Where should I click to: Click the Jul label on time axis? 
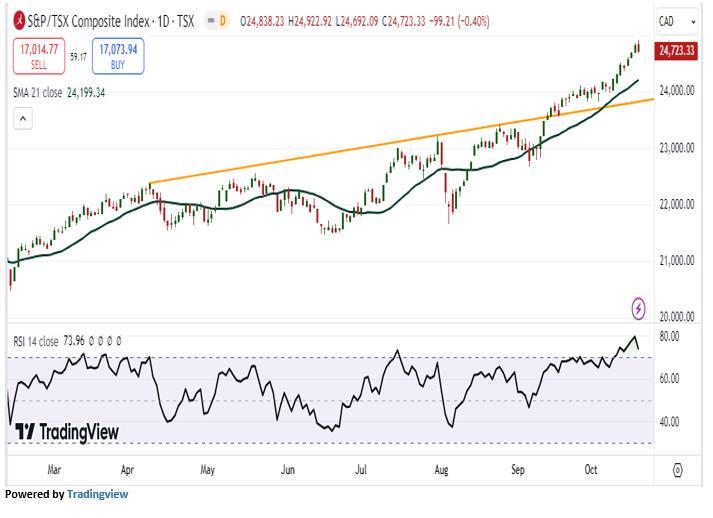(362, 468)
